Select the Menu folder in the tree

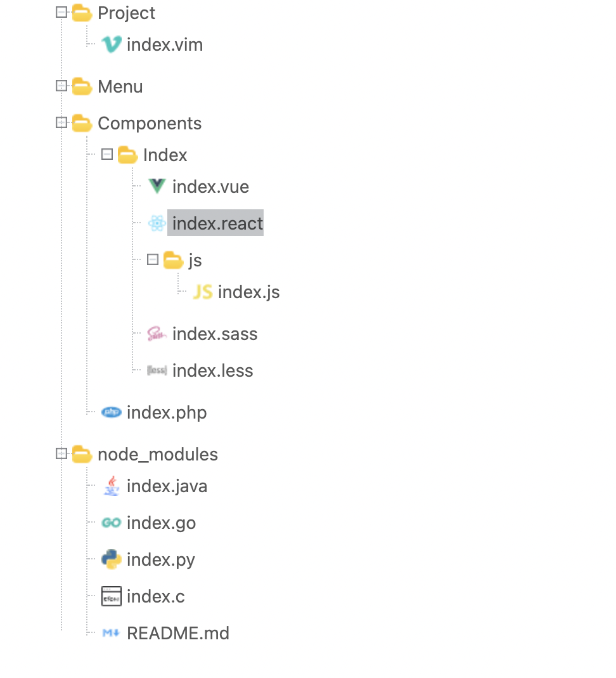point(120,86)
